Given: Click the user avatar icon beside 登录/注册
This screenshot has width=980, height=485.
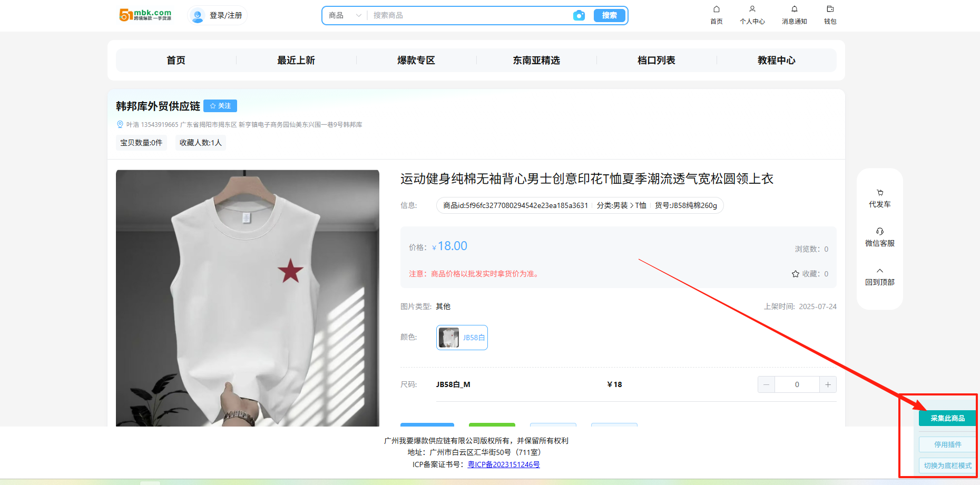Looking at the screenshot, I should 198,15.
